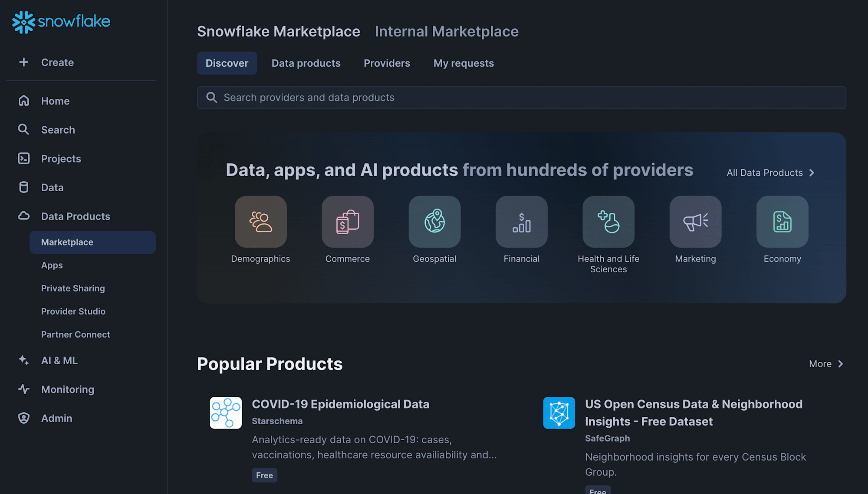Image resolution: width=868 pixels, height=494 pixels.
Task: Click the US Open Census Data thumbnail
Action: point(559,413)
